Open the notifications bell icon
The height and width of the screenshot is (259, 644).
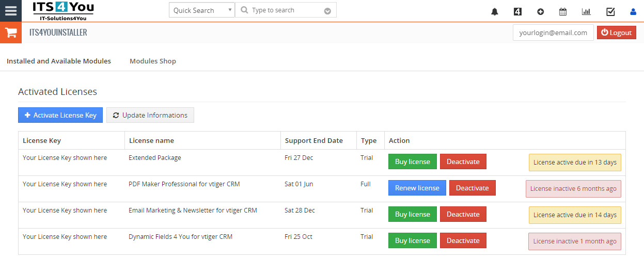pos(494,12)
